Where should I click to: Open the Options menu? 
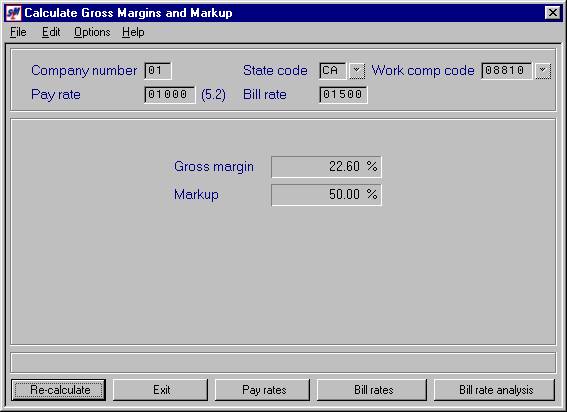92,32
